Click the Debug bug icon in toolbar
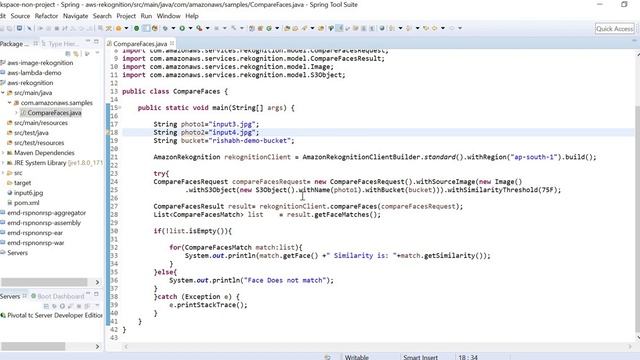 pyautogui.click(x=165, y=28)
